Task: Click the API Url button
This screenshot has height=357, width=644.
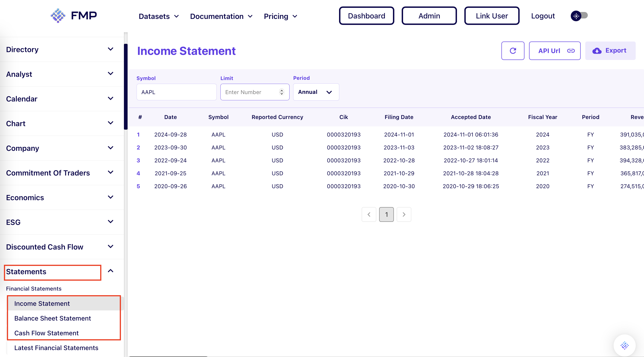Action: tap(554, 51)
